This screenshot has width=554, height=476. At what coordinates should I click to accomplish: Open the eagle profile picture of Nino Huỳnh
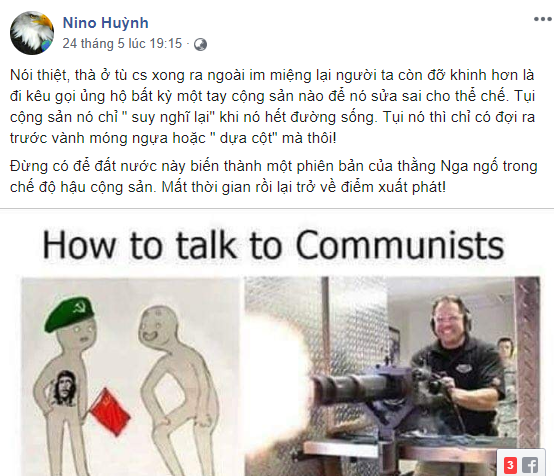click(32, 33)
